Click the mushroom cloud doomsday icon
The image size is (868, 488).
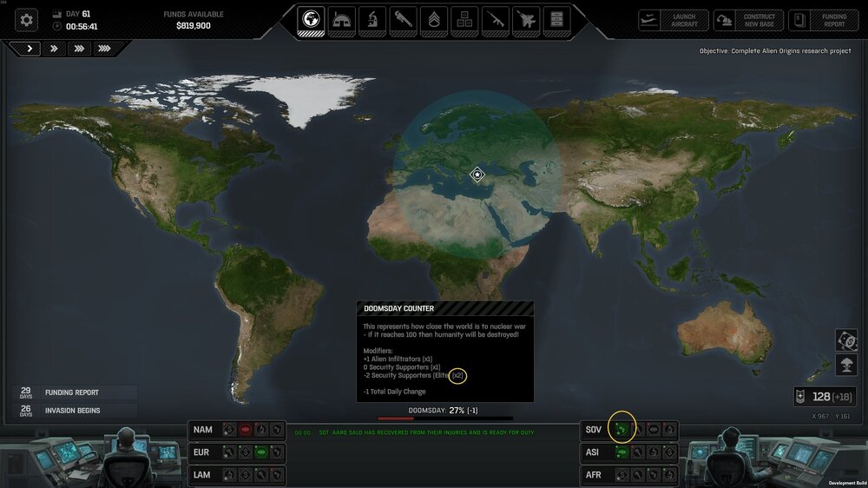click(846, 365)
